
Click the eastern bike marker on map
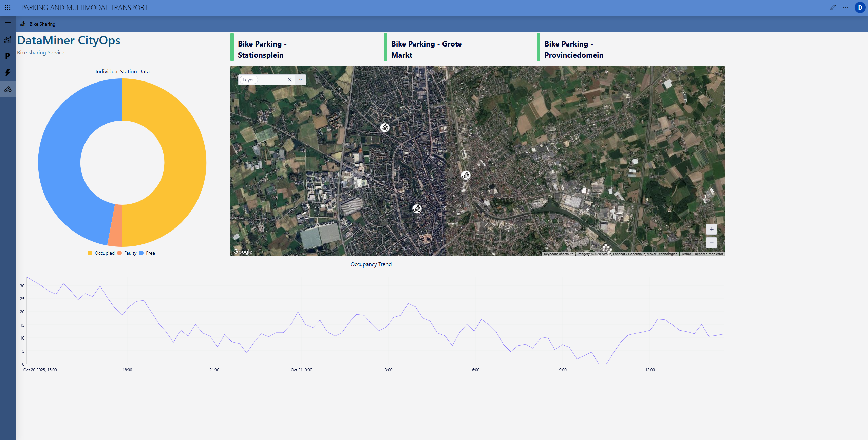pyautogui.click(x=466, y=176)
